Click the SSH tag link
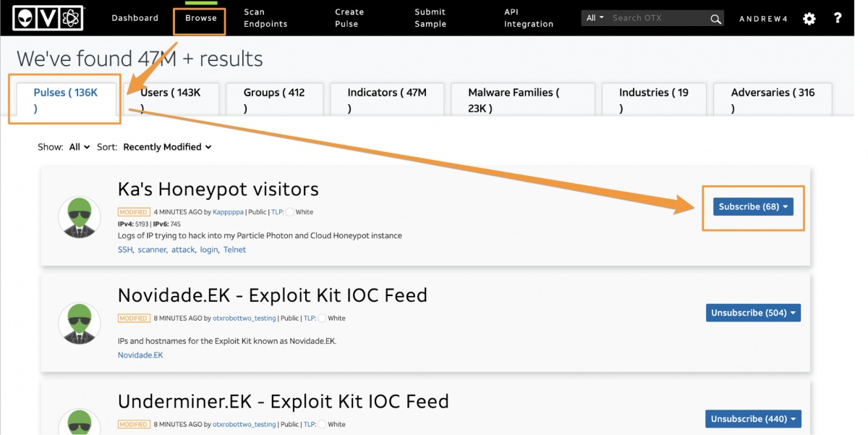 (x=125, y=250)
